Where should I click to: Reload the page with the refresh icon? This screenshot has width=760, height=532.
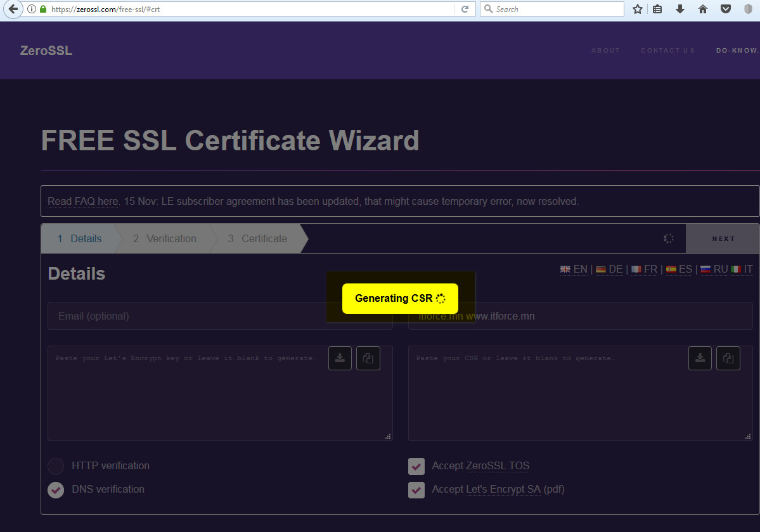pos(465,10)
